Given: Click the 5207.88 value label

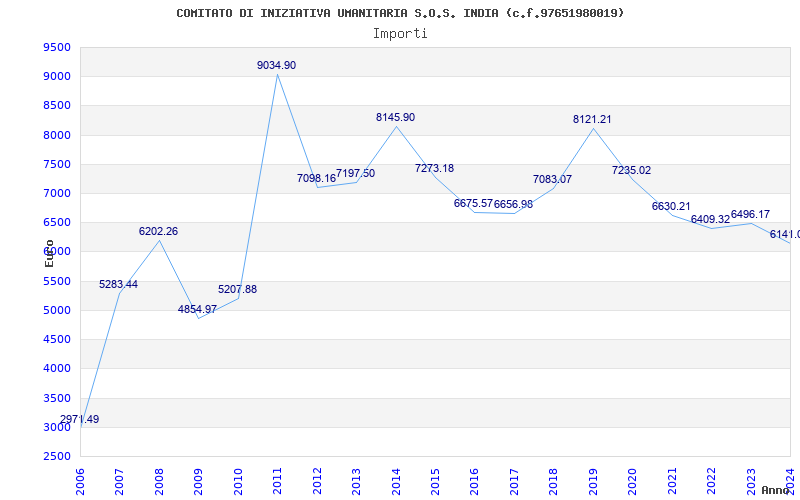Looking at the screenshot, I should tap(237, 290).
